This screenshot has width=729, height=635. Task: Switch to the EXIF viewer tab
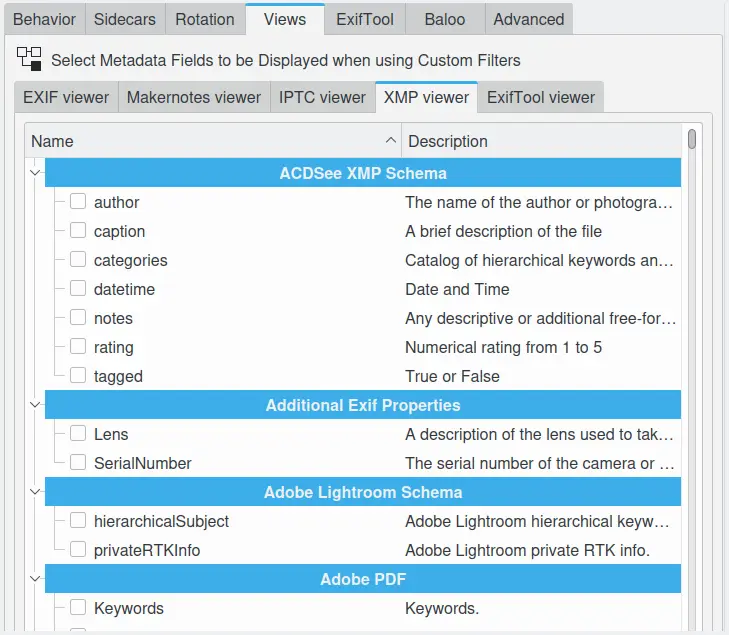click(66, 97)
